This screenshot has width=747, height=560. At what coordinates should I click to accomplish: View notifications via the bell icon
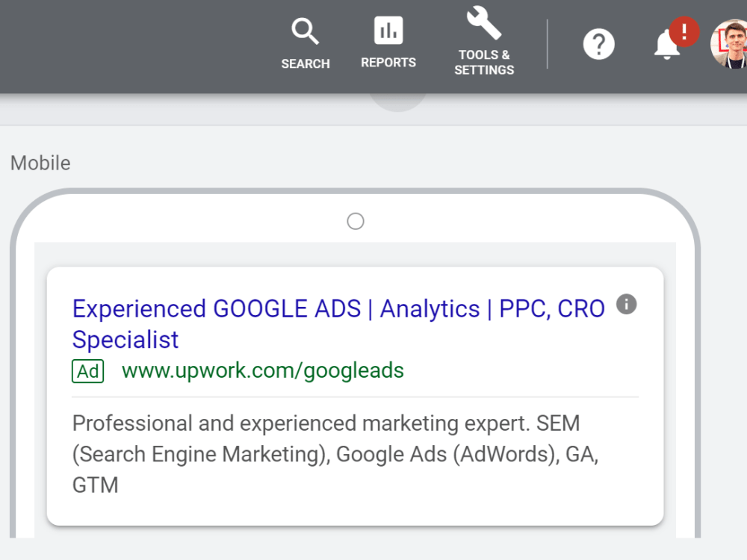666,46
